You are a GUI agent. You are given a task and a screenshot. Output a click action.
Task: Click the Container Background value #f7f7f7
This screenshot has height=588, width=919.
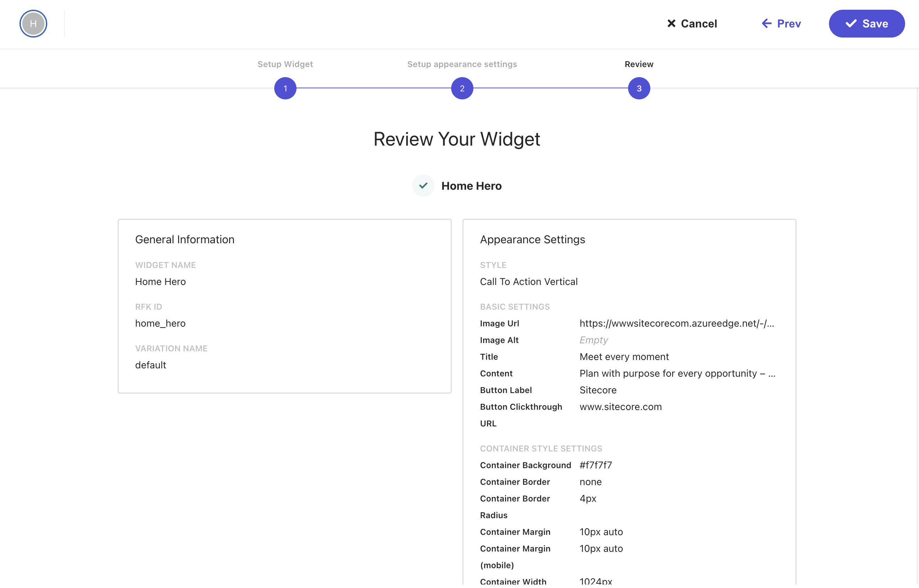(x=596, y=465)
